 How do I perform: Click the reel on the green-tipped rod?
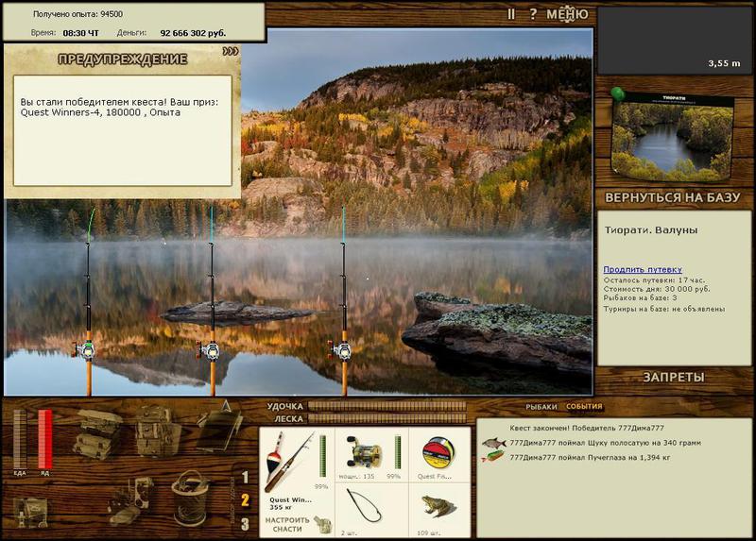point(85,350)
